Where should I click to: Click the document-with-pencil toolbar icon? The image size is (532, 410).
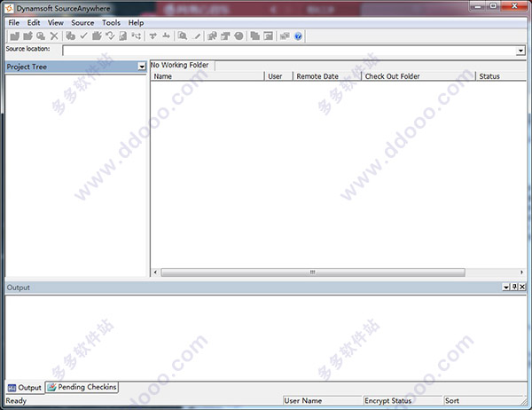[123, 36]
